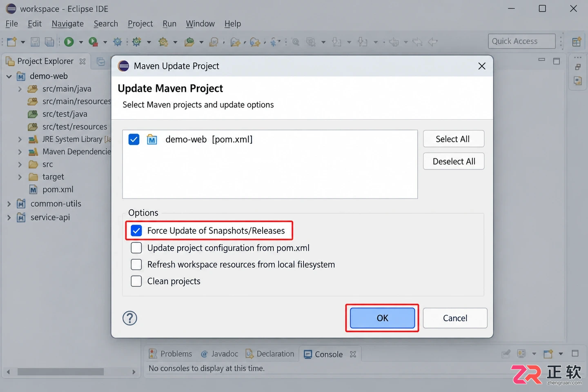This screenshot has width=588, height=392.
Task: Click the green gear External Tools icon
Action: [137, 42]
